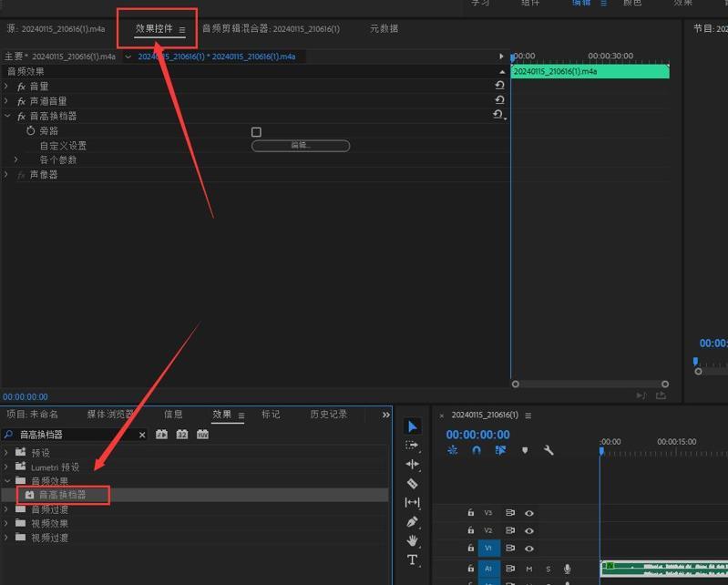Click the export icon in effect controls

coord(661,395)
